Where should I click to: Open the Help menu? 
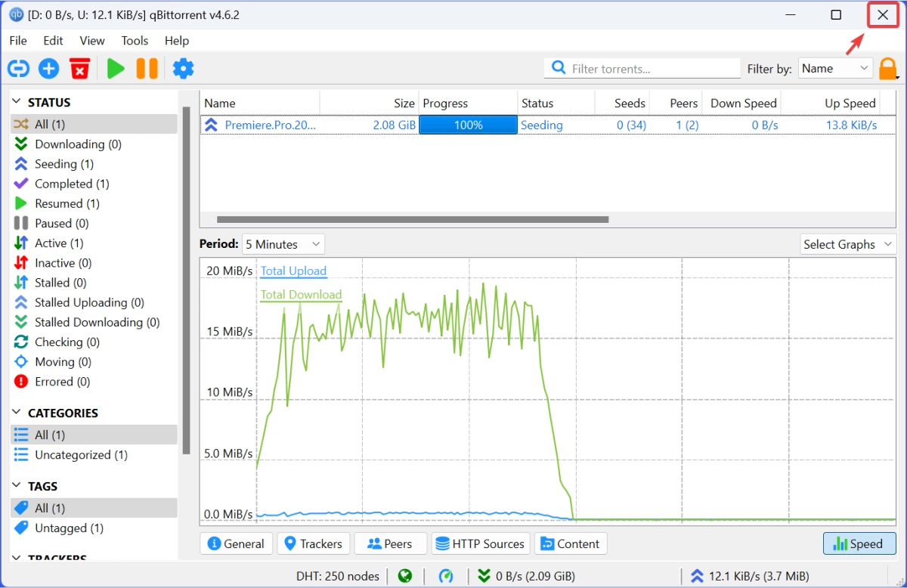pos(177,40)
